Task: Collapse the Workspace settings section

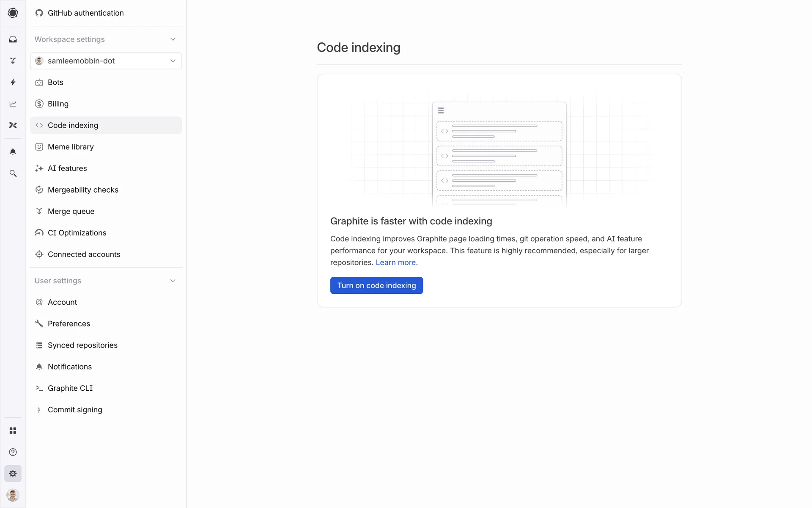Action: click(x=173, y=39)
